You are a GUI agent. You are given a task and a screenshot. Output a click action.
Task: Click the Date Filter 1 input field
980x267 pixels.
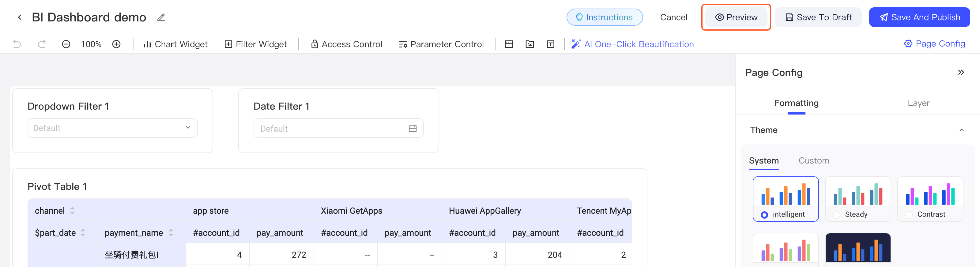click(338, 129)
